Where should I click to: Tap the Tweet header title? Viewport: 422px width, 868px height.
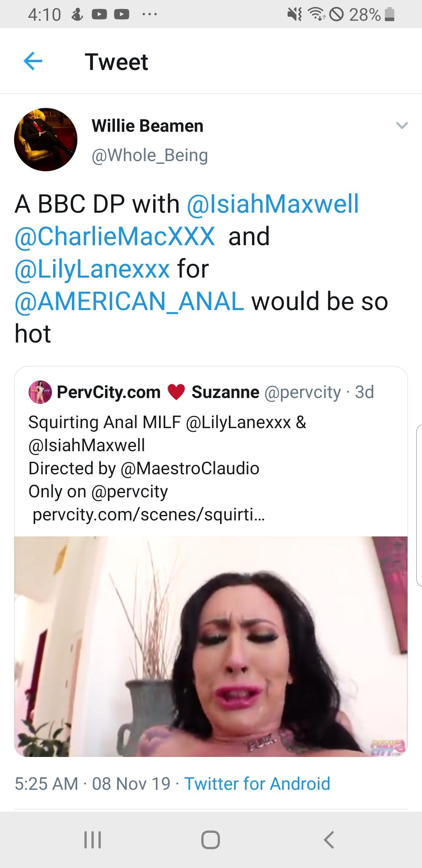point(116,62)
